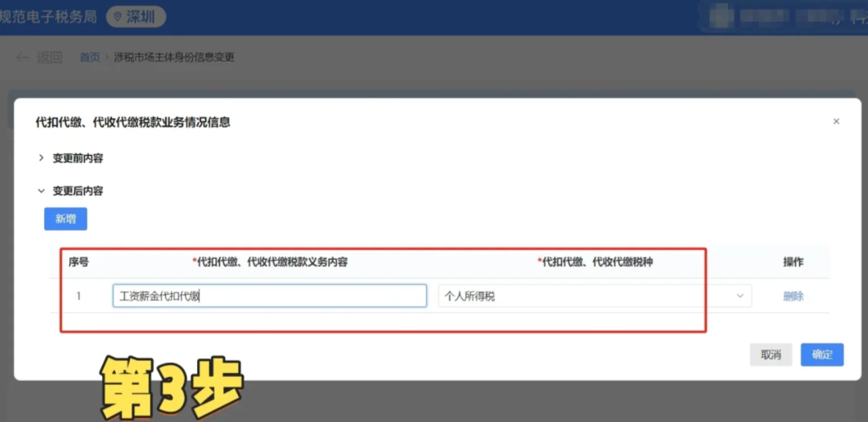Delete row 1 via 删除 link
868x422 pixels.
pos(793,297)
